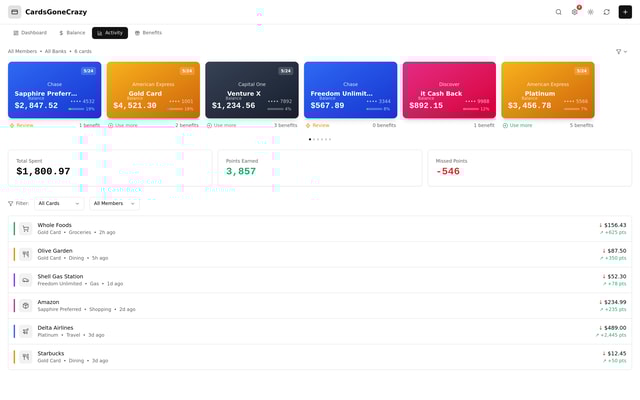Screen dimensions: 640x400
Task: Click the 5/24 badge on Gold Card
Action: click(x=187, y=71)
